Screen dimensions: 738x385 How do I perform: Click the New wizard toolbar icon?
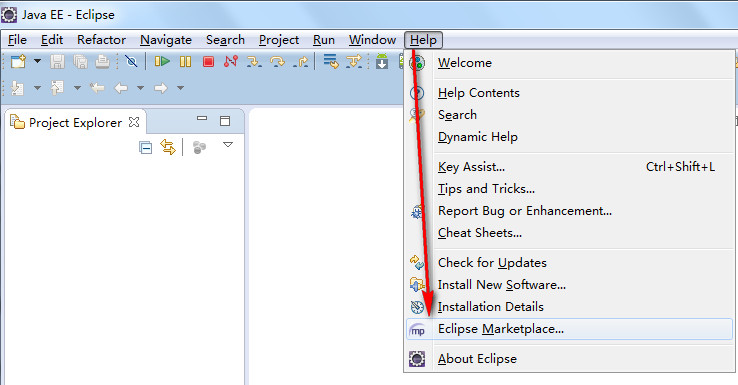click(18, 62)
